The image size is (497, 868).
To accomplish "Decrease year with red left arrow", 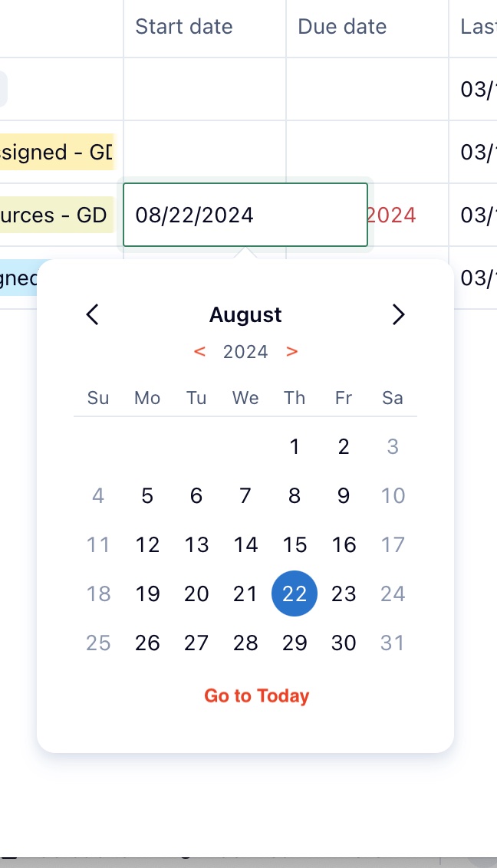I will pyautogui.click(x=199, y=351).
